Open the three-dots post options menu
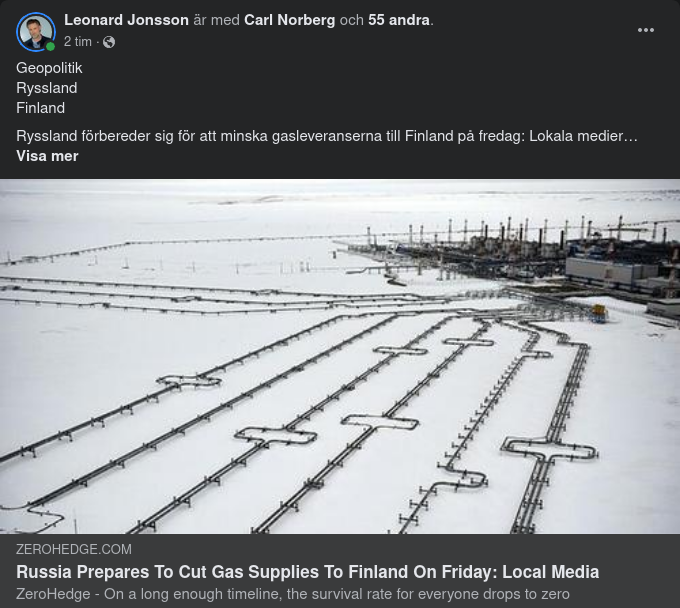Viewport: 680px width, 608px height. click(x=646, y=30)
